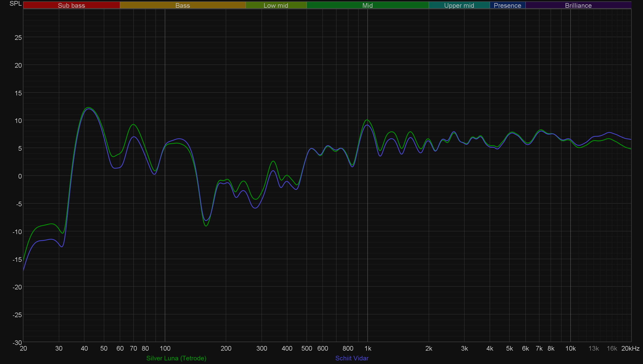Viewport: 643px width, 364px height.
Task: Click the 1k frequency axis label
Action: (368, 348)
